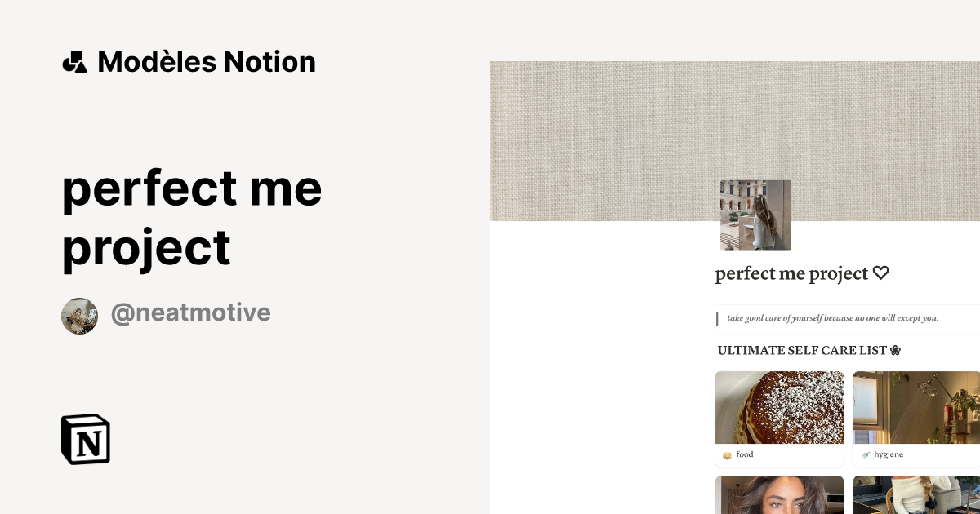Screen dimensions: 980x514
Task: Open the @neatmotive creator profile link
Action: [x=191, y=312]
